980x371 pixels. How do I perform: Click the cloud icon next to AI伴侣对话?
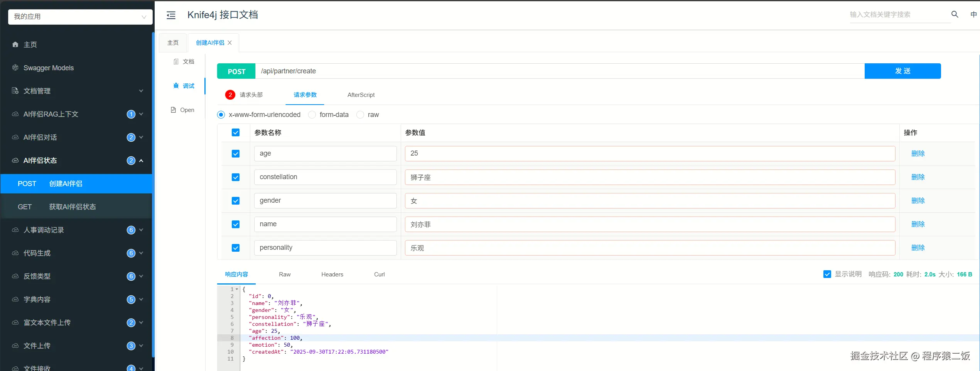[15, 137]
